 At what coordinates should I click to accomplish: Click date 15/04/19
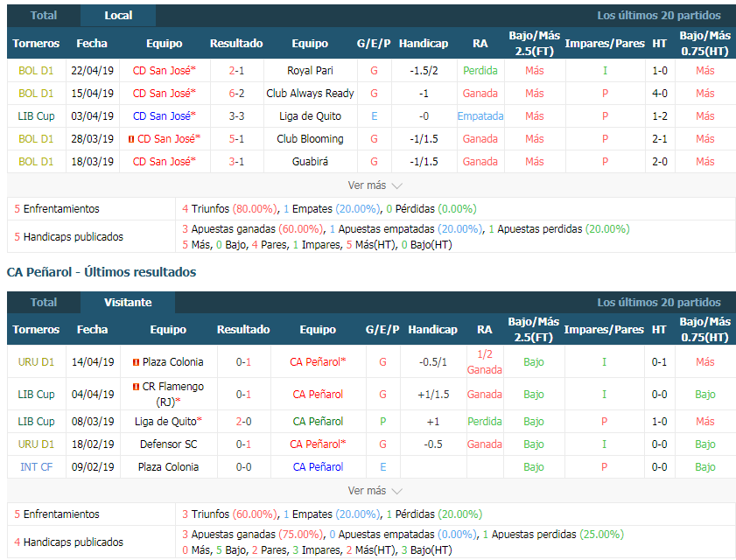point(93,94)
